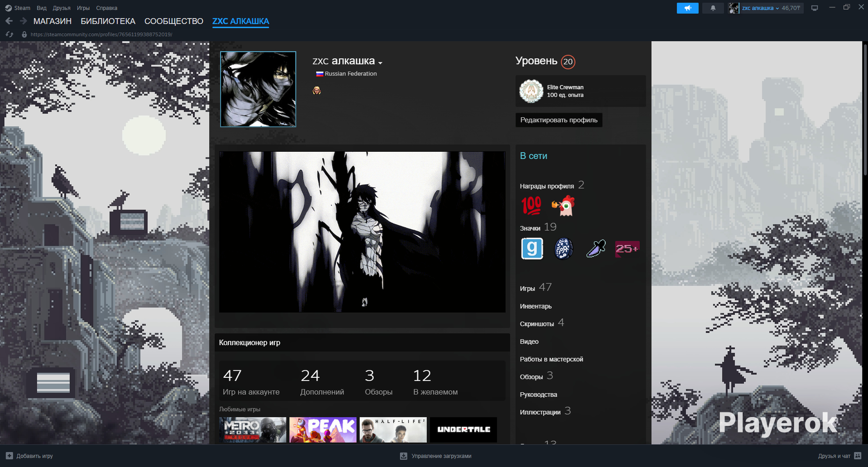Open the blue 'g' badge

532,248
